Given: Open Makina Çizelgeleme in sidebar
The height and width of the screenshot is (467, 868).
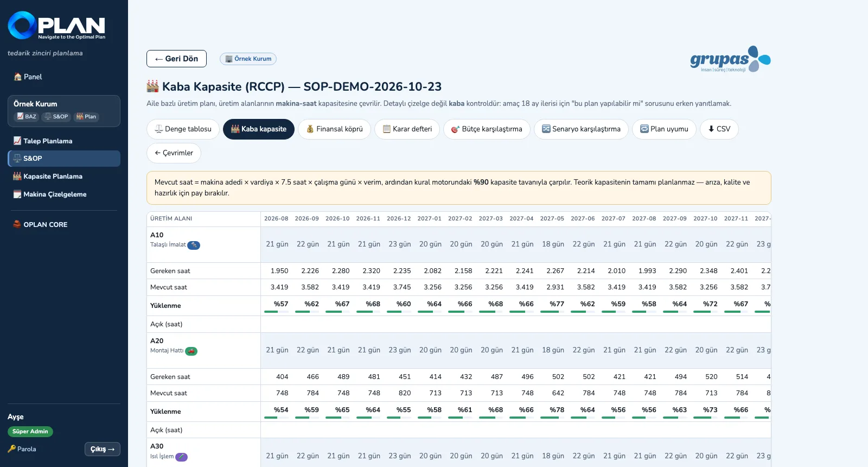Looking at the screenshot, I should coord(64,194).
